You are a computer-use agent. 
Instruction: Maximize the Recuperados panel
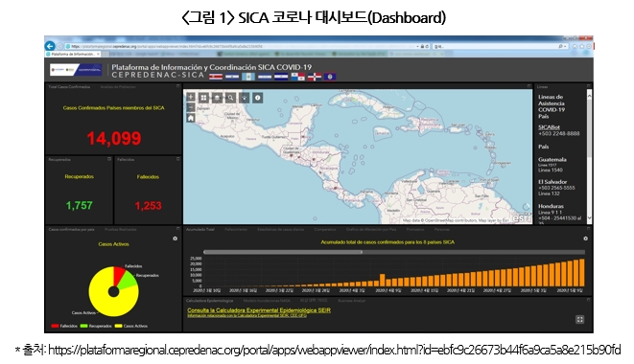[109, 159]
